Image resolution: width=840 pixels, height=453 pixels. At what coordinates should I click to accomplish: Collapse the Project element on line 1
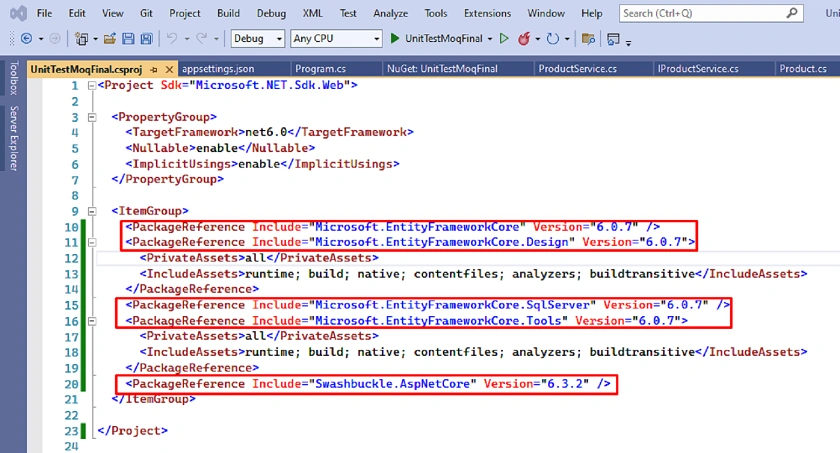(92, 85)
